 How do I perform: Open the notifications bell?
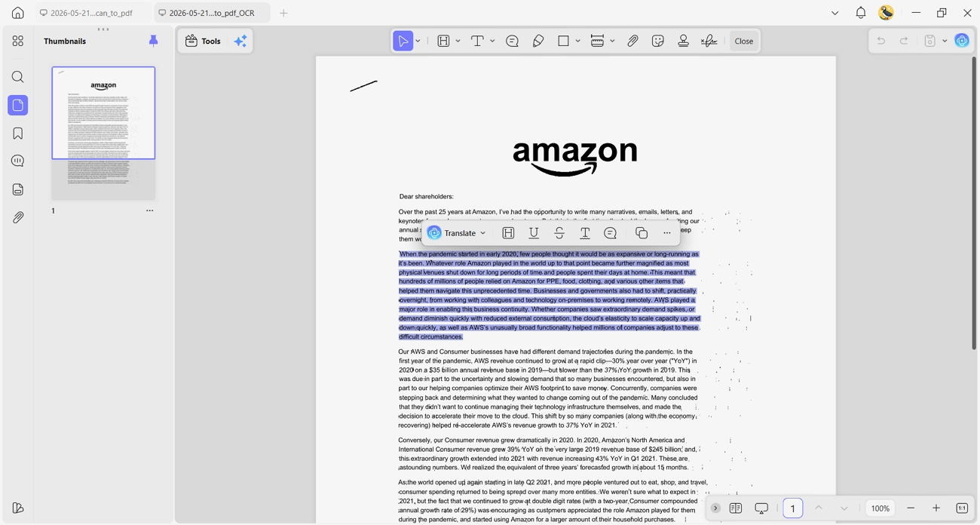[861, 13]
